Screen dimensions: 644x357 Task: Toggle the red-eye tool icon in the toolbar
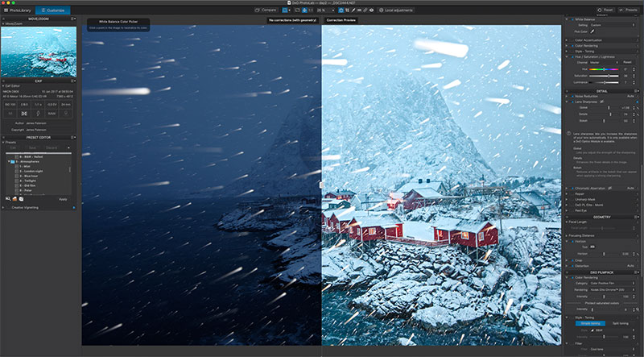click(x=371, y=10)
